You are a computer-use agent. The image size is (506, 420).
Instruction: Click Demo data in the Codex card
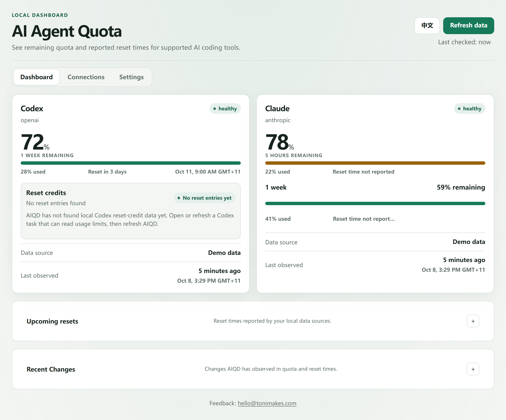pyautogui.click(x=224, y=253)
